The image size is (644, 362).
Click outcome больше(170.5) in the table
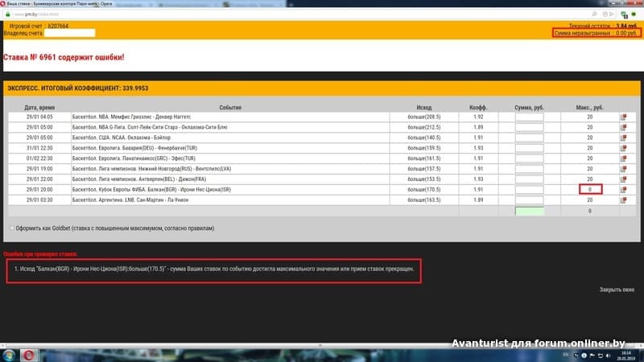pyautogui.click(x=424, y=190)
